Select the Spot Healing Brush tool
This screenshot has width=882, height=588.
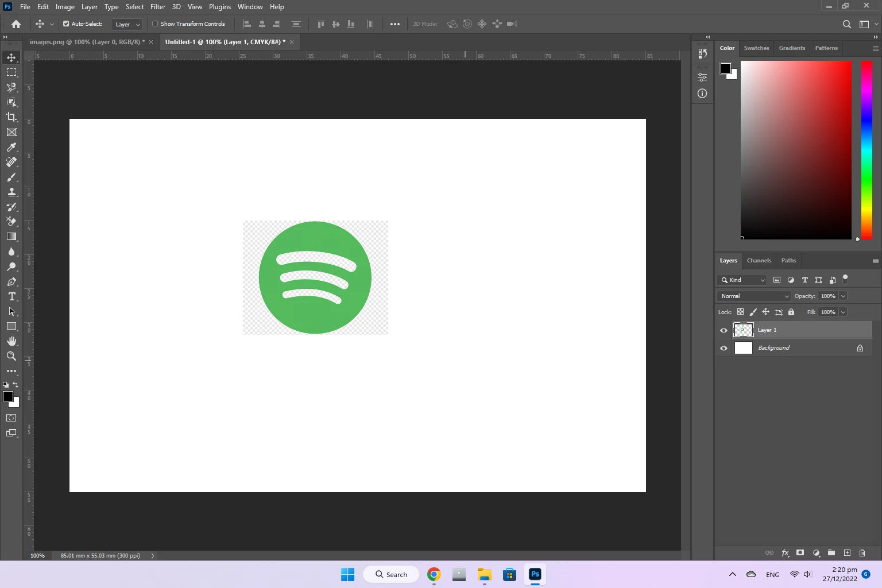pyautogui.click(x=11, y=162)
